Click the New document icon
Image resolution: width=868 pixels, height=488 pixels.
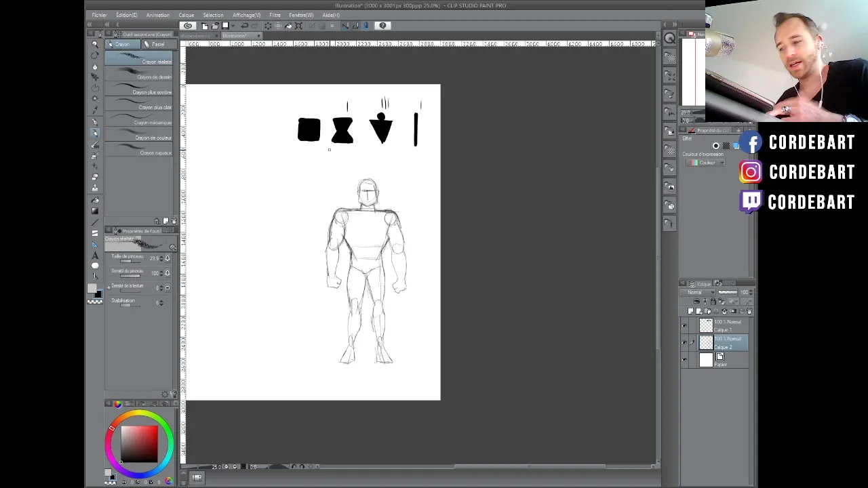(205, 26)
